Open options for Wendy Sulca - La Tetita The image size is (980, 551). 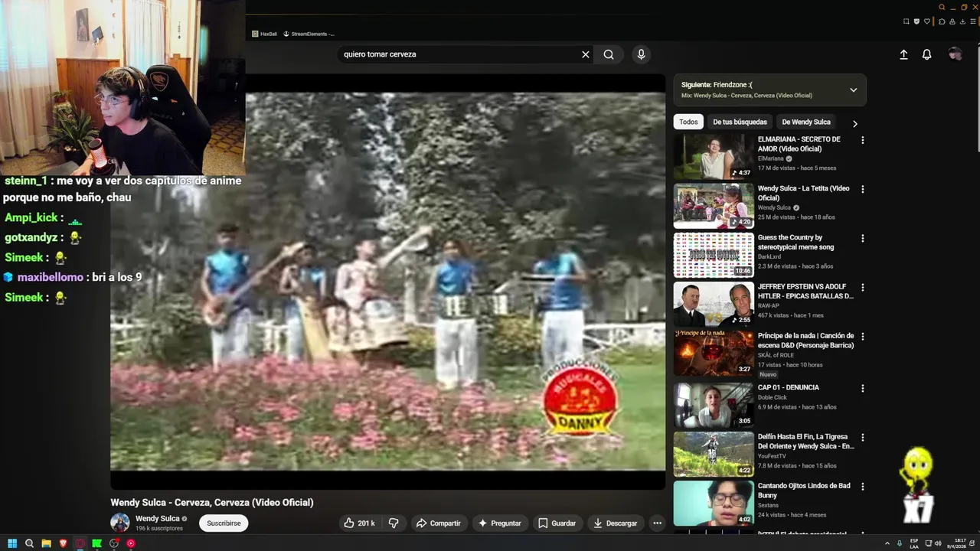pos(862,189)
